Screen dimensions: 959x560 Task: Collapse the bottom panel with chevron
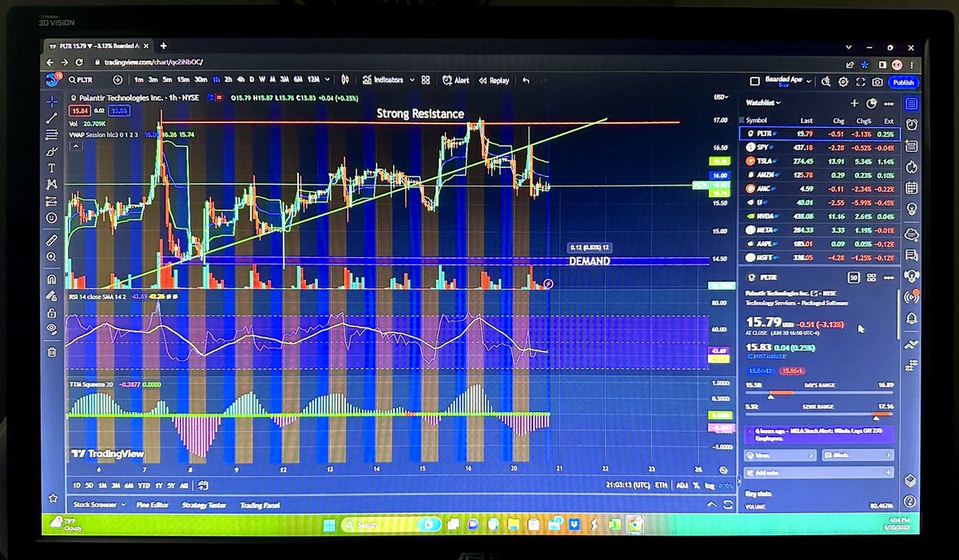(711, 504)
